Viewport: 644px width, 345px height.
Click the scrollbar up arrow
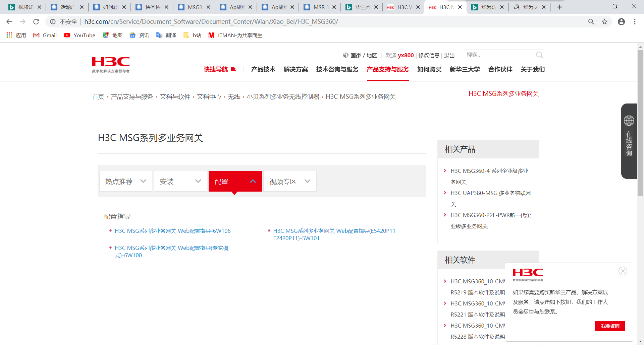point(640,47)
